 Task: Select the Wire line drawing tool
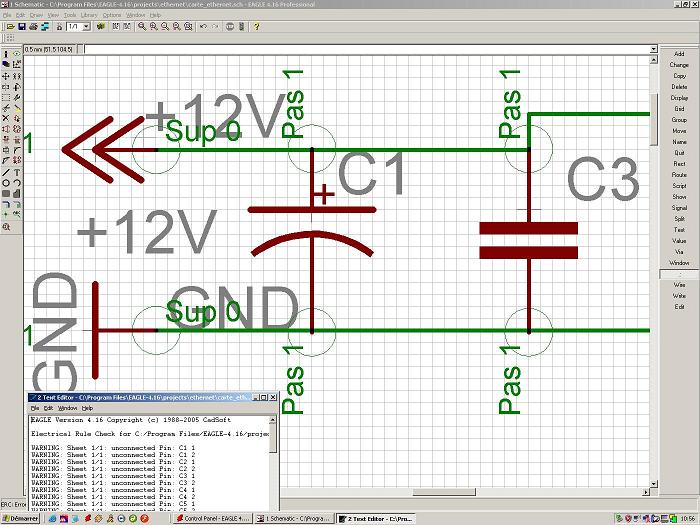[x=6, y=172]
